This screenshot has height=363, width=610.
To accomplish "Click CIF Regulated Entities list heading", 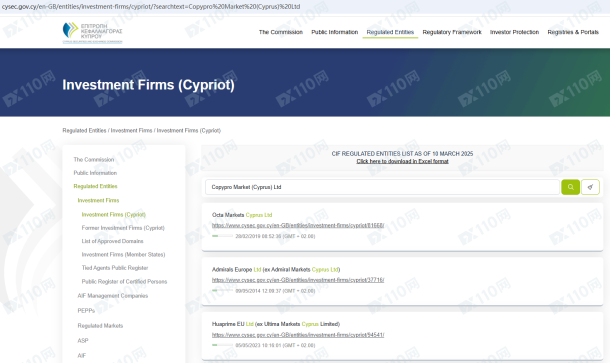I will tap(402, 154).
